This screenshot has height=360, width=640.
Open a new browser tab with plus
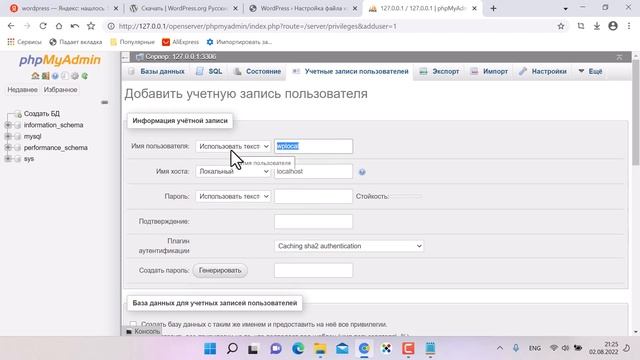[x=493, y=8]
